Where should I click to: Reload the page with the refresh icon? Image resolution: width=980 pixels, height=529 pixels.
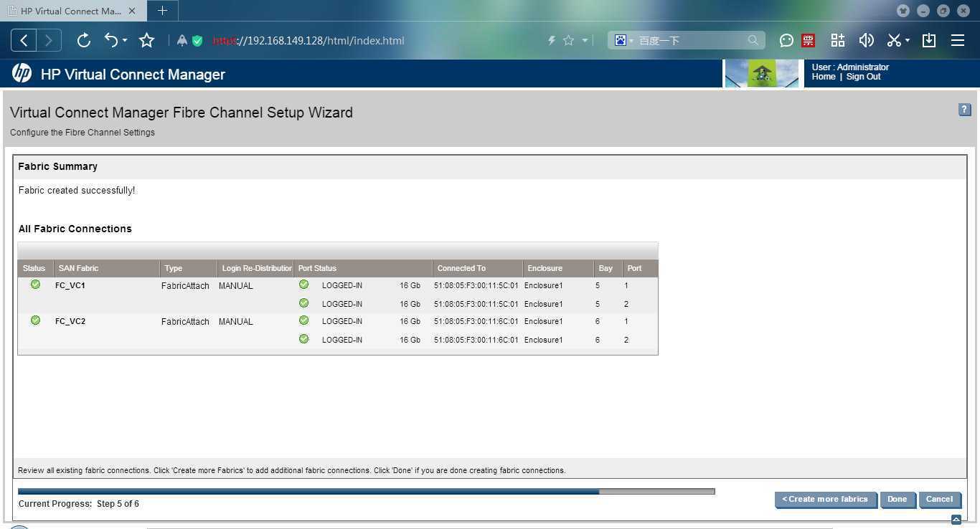tap(83, 40)
